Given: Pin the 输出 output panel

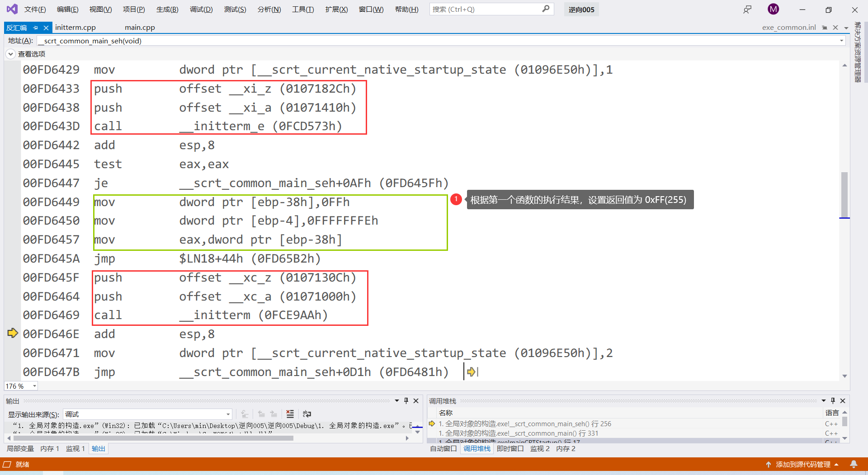Looking at the screenshot, I should pyautogui.click(x=406, y=401).
